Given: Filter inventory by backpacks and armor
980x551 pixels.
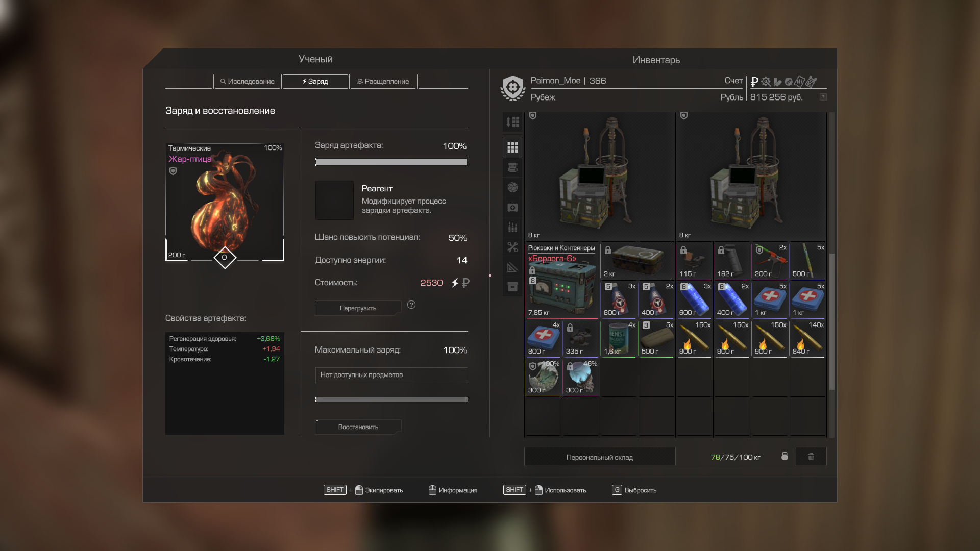Looking at the screenshot, I should coord(512,167).
